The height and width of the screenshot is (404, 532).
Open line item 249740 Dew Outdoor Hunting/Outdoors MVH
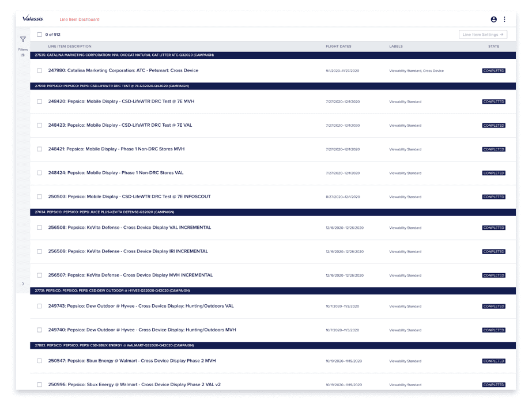click(142, 330)
